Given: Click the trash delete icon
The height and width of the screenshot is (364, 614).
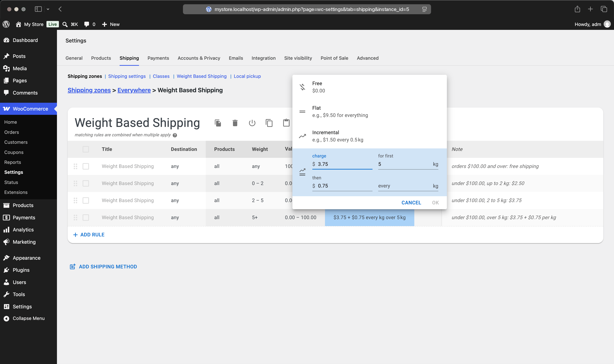Looking at the screenshot, I should click(235, 123).
